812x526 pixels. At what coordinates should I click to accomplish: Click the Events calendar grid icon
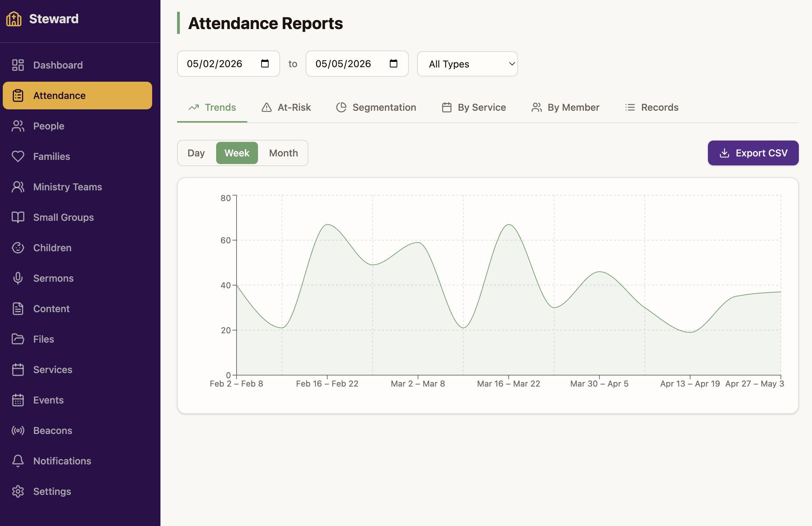(18, 400)
